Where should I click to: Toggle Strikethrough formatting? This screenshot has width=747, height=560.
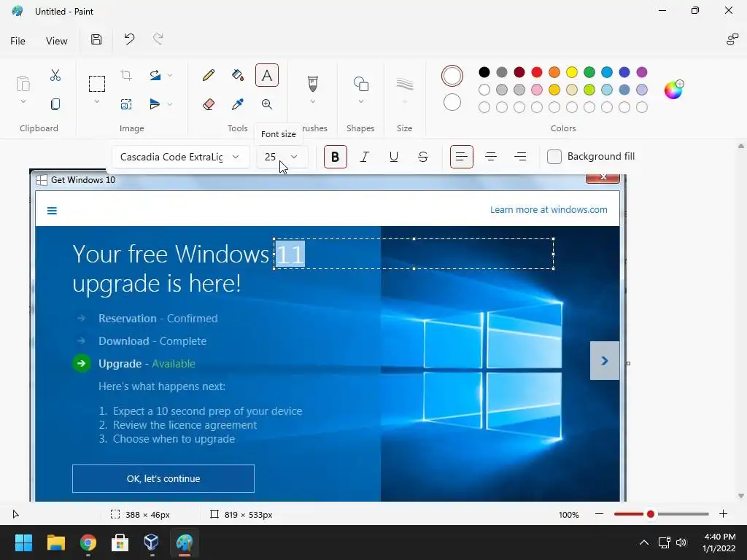[x=423, y=157]
